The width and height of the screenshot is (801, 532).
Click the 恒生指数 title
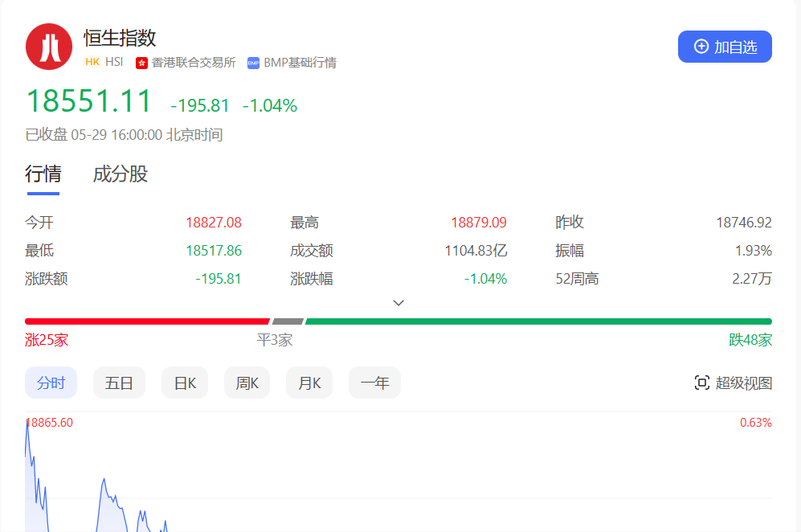coord(120,38)
